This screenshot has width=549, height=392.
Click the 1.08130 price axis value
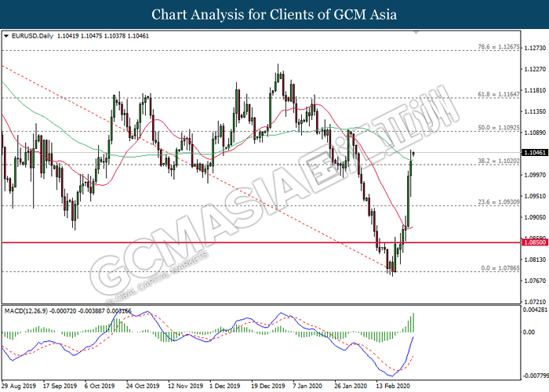535,260
